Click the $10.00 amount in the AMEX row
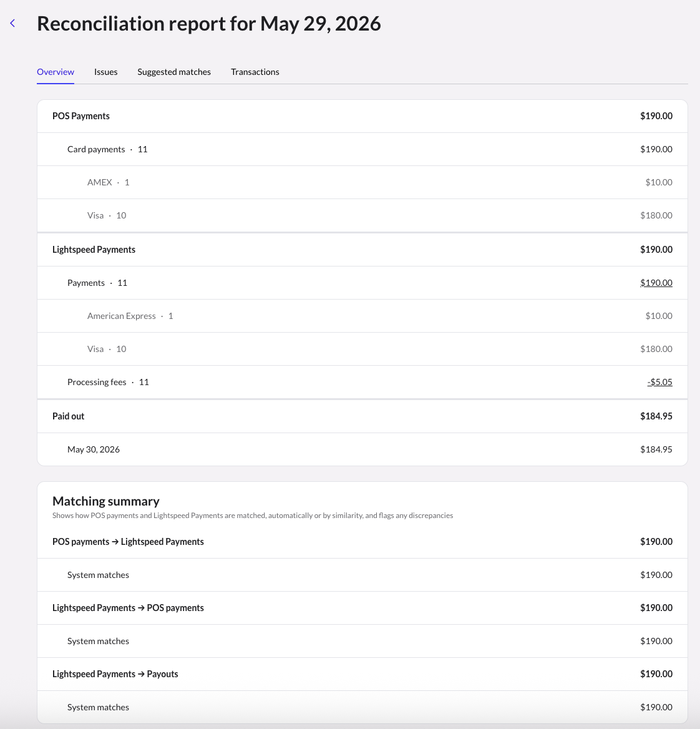The height and width of the screenshot is (729, 700). point(659,182)
